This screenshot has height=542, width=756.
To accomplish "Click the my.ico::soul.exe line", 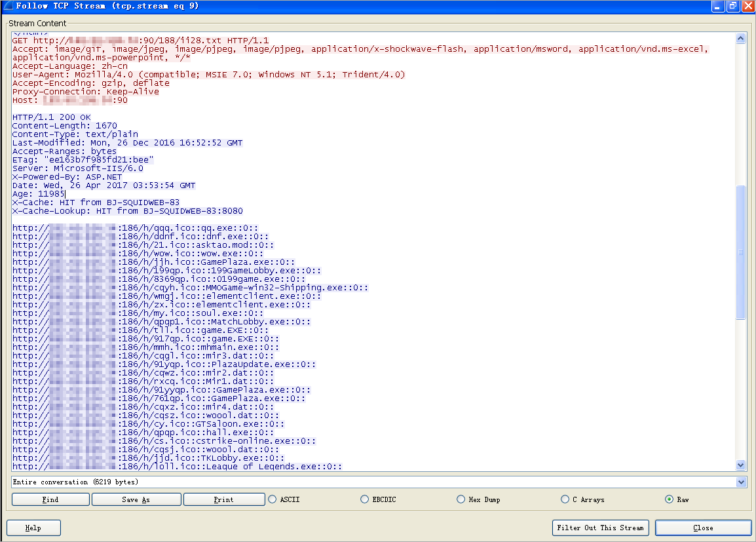I will [138, 313].
